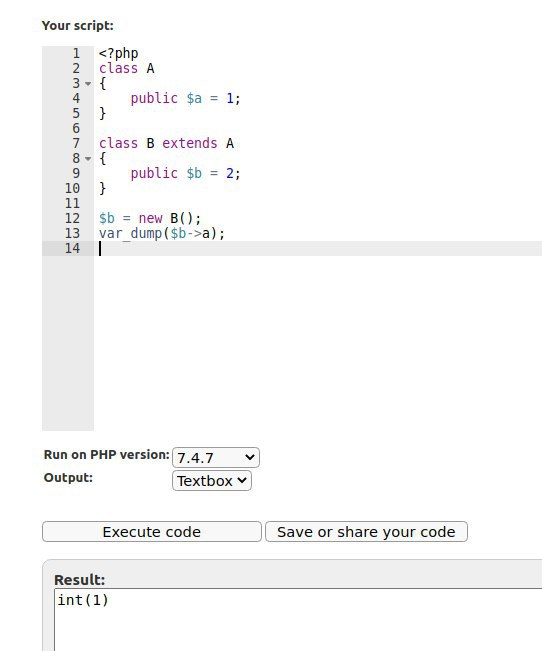Click the closing brace on line 10
The width and height of the screenshot is (542, 651).
coord(103,188)
